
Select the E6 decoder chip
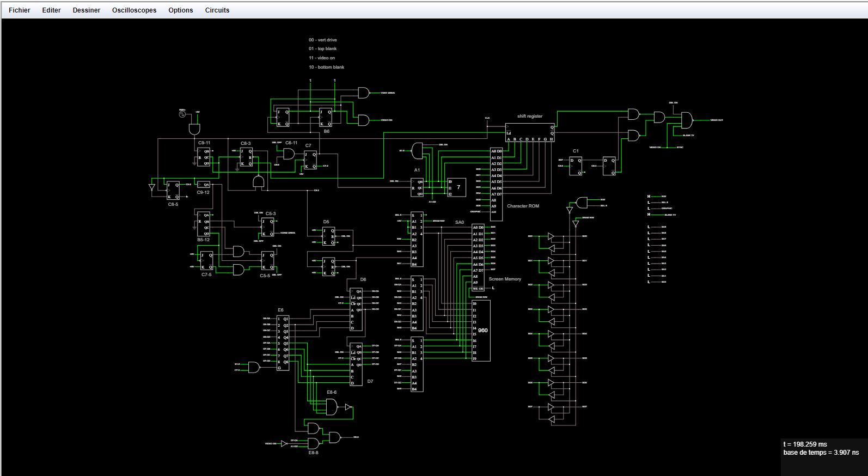point(283,343)
